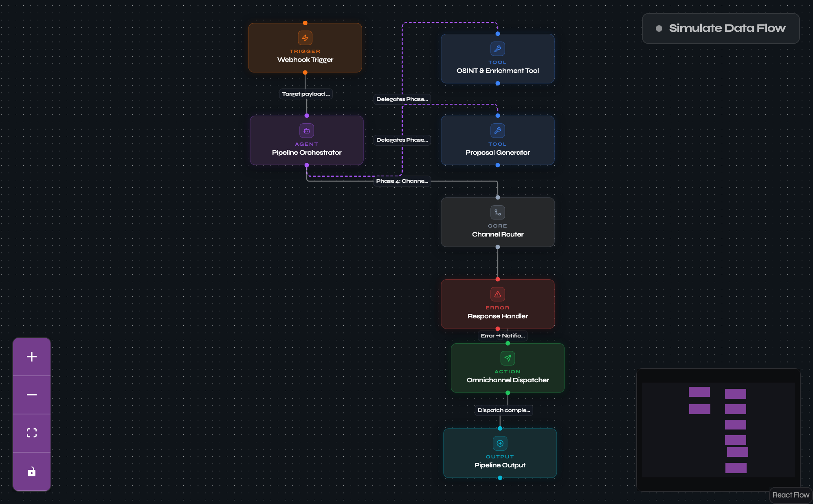This screenshot has width=813, height=504.
Task: Click the Pipeline Output arrow icon
Action: click(500, 443)
